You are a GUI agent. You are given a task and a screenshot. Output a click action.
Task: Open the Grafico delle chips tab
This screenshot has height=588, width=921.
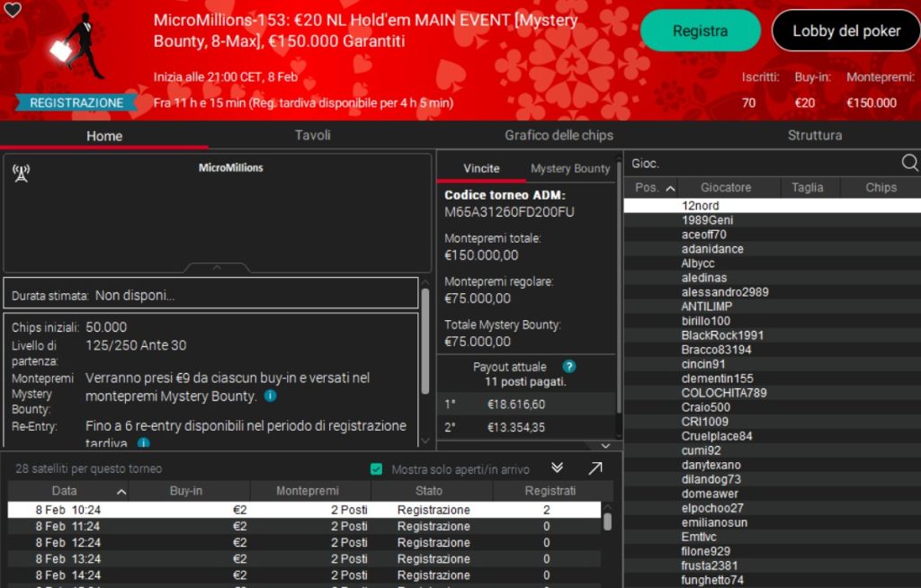point(559,135)
